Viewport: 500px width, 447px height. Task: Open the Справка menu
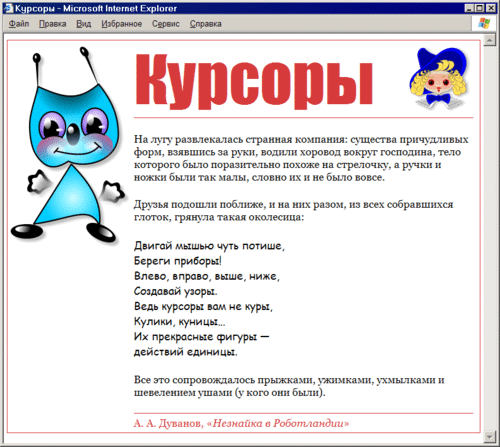pyautogui.click(x=206, y=24)
